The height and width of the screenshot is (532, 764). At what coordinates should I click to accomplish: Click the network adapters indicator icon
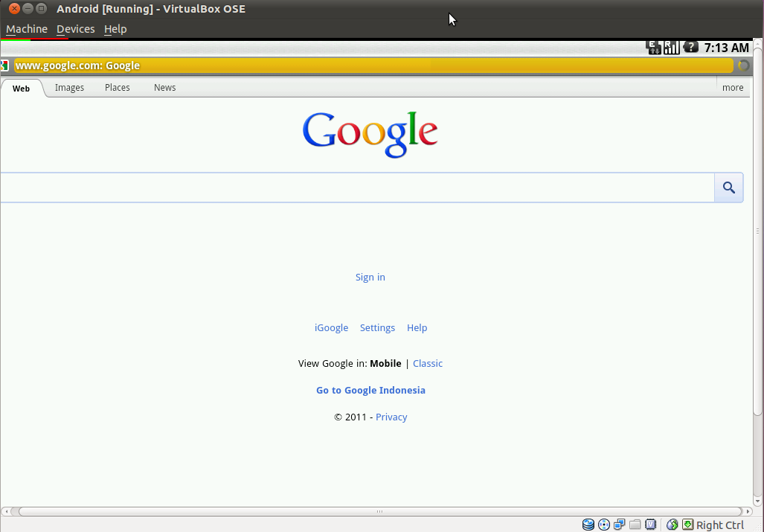619,525
